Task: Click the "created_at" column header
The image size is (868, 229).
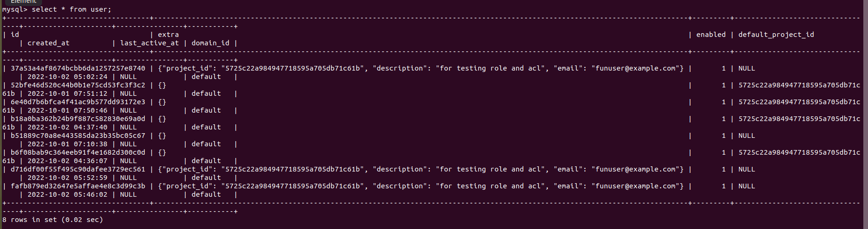Action: pyautogui.click(x=48, y=43)
